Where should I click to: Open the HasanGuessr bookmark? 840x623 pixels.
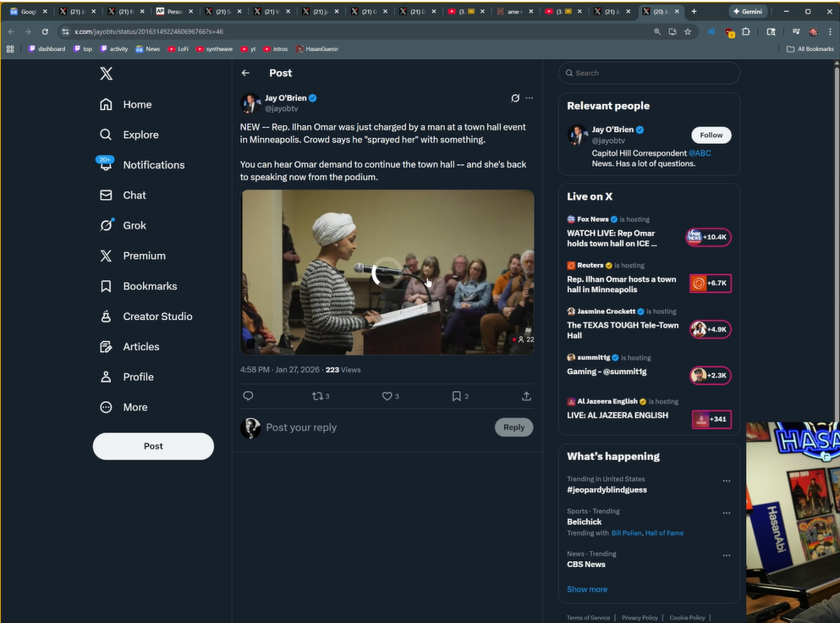317,49
